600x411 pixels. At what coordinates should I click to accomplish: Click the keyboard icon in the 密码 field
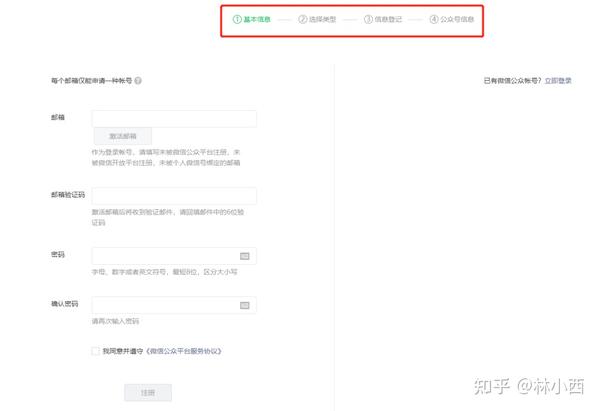(245, 256)
